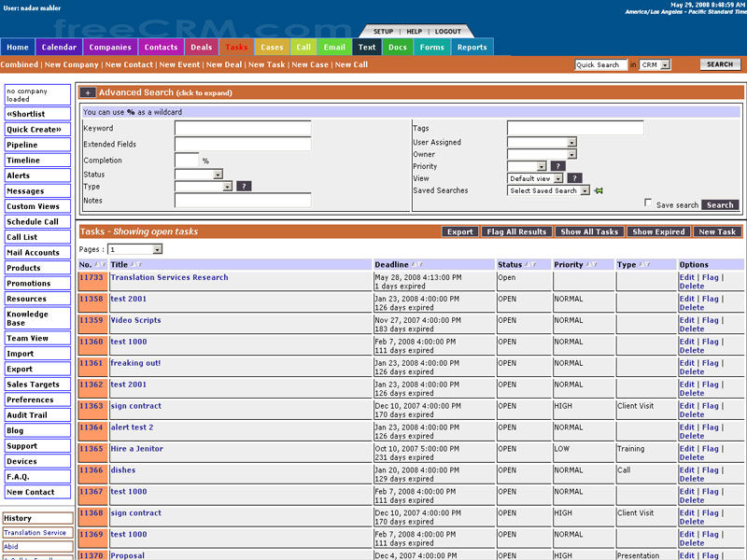Expand Advanced Search with the plus icon
This screenshot has height=560, width=747.
pos(87,92)
